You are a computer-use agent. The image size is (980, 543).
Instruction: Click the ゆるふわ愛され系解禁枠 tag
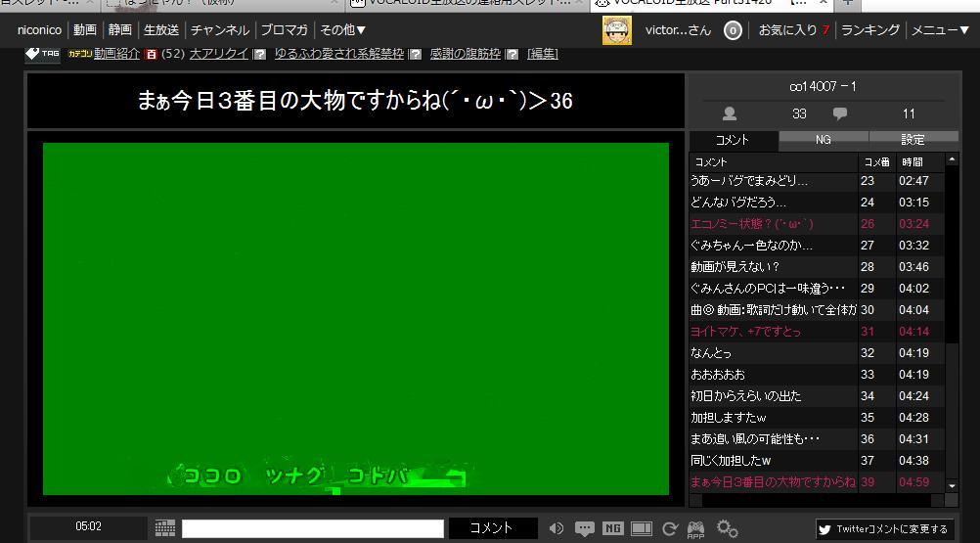tap(339, 54)
